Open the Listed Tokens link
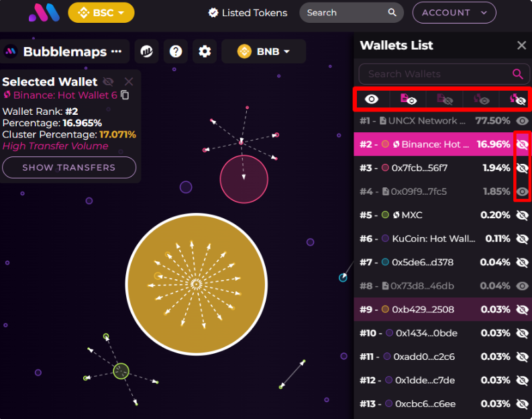532x419 pixels. coord(248,13)
